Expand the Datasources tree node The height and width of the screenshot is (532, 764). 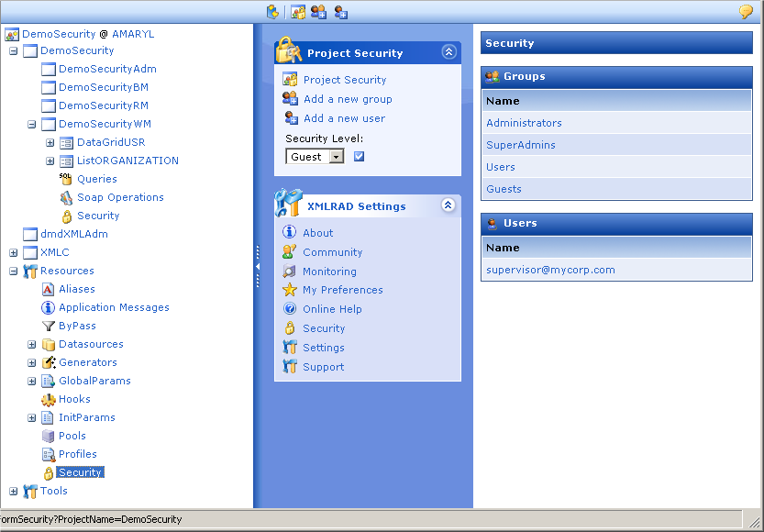(32, 345)
